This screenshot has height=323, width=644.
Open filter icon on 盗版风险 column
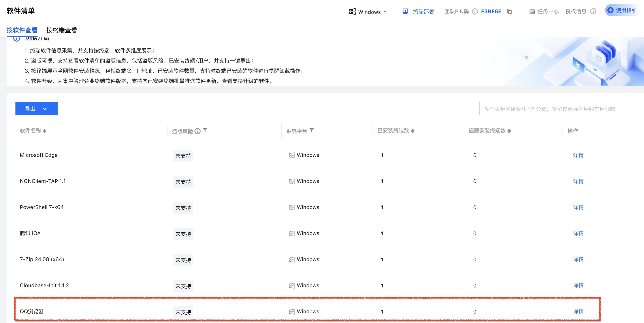pos(205,130)
